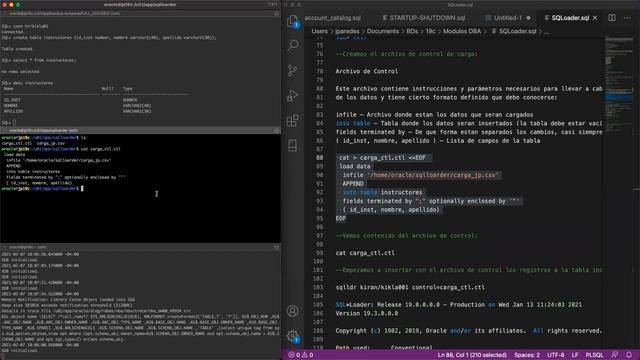Click 'sqlldr kiran/kikla001 control=carga_ctl.ctl' line

click(x=410, y=287)
